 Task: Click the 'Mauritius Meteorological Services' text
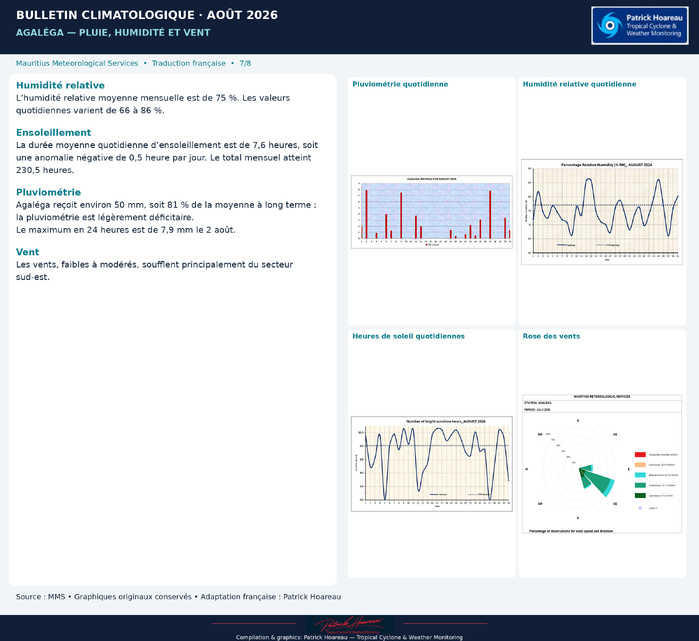click(77, 63)
